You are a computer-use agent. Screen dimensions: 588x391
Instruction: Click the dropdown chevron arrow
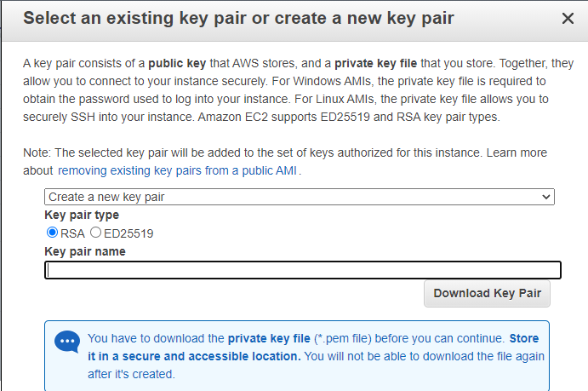[x=547, y=197]
